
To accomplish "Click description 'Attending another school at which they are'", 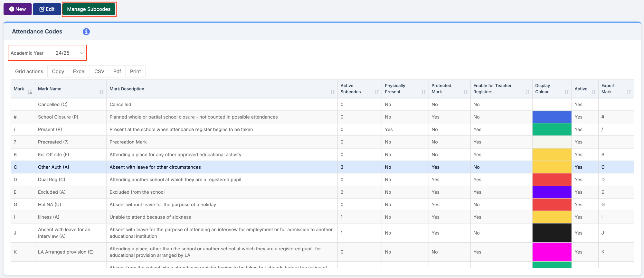I will tap(175, 180).
